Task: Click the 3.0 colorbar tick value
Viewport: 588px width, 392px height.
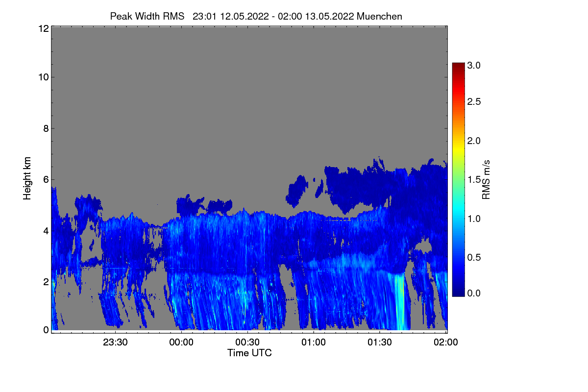Action: [x=473, y=65]
